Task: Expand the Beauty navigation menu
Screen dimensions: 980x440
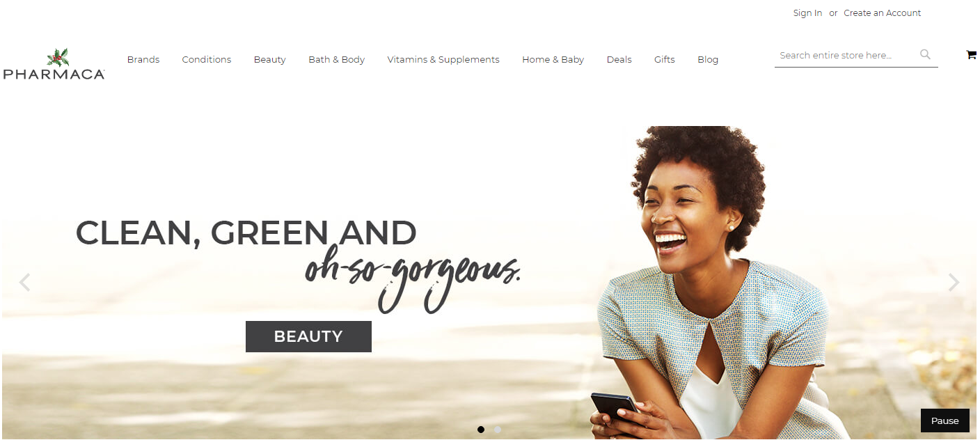Action: [x=269, y=60]
